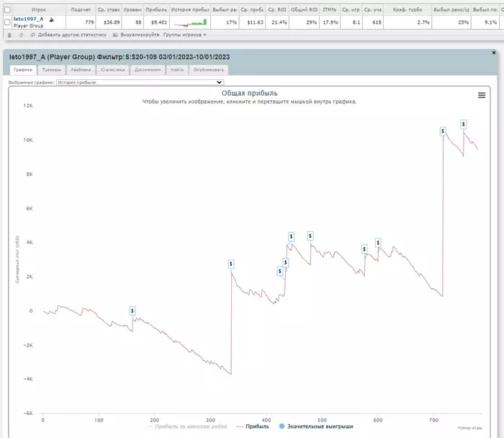Open the Выбранные графики dropdown
The height and width of the screenshot is (438, 504).
click(x=140, y=82)
